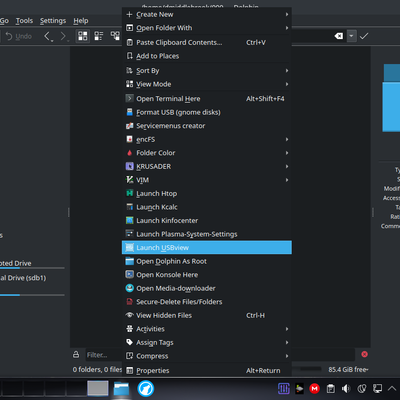
Task: Click the Undo toolbar button
Action: point(19,36)
